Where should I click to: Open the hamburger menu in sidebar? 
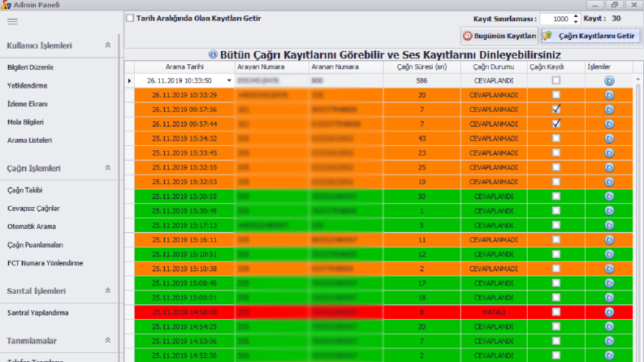(12, 21)
